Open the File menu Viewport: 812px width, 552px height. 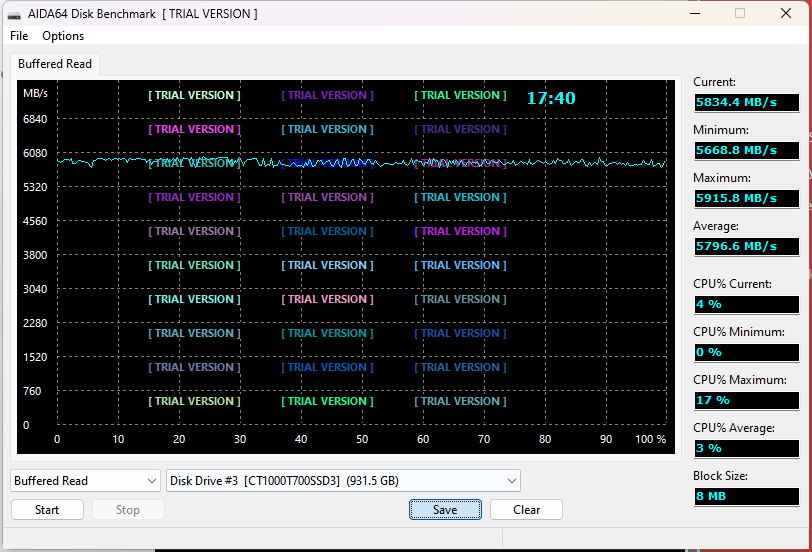coord(19,36)
